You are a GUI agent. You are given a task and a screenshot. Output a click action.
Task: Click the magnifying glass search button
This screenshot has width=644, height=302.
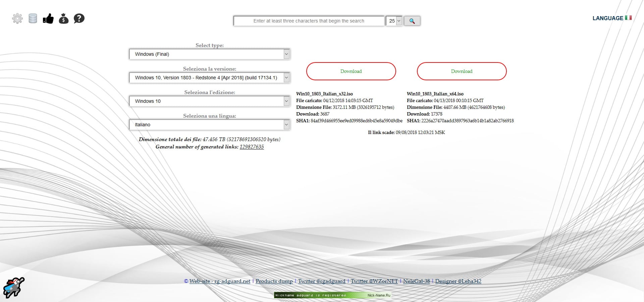coord(412,21)
